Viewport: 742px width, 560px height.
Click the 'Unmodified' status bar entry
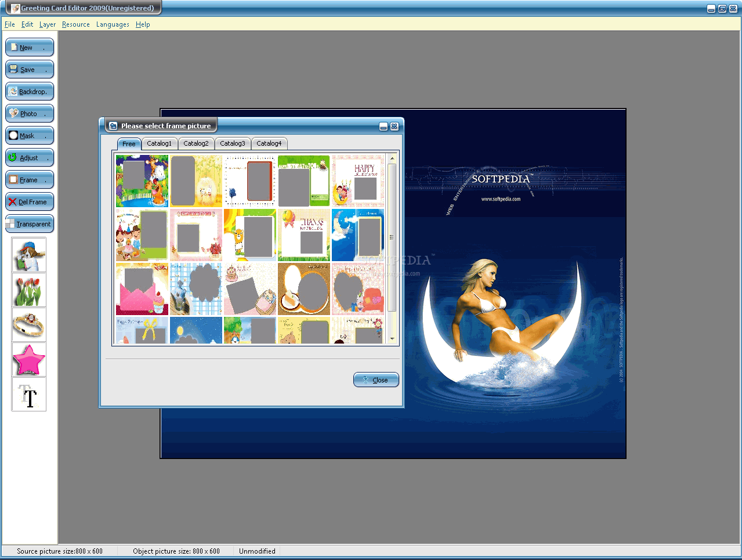(257, 551)
